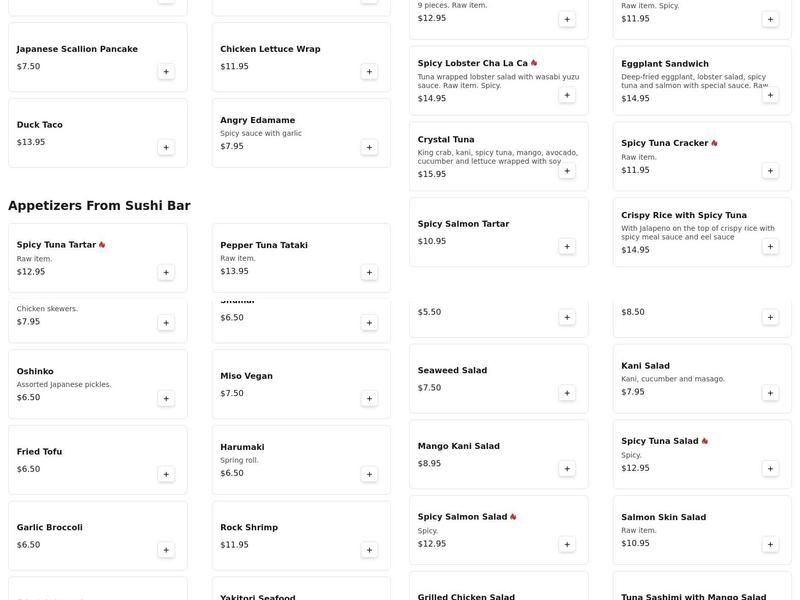The width and height of the screenshot is (800, 600).
Task: Add Harumaki spring roll to order
Action: [x=370, y=474]
